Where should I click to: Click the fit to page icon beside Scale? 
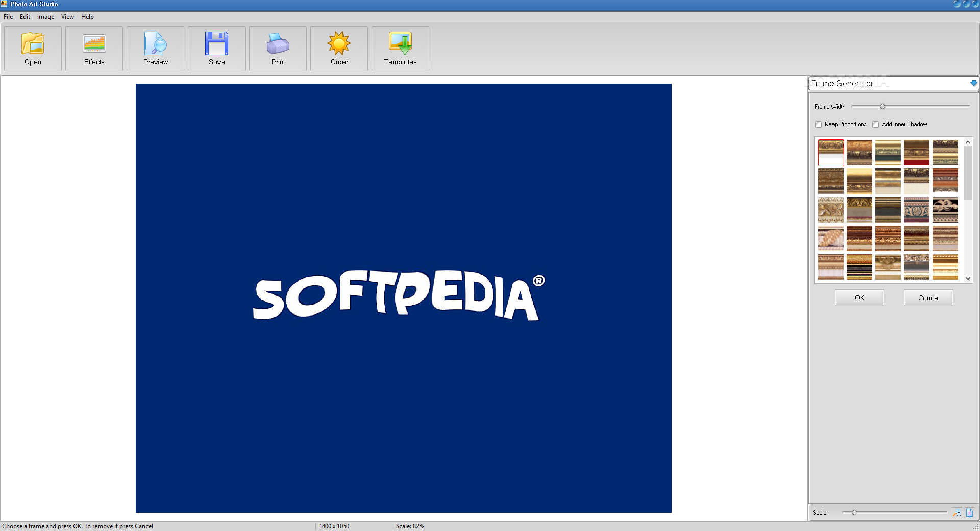(x=969, y=513)
